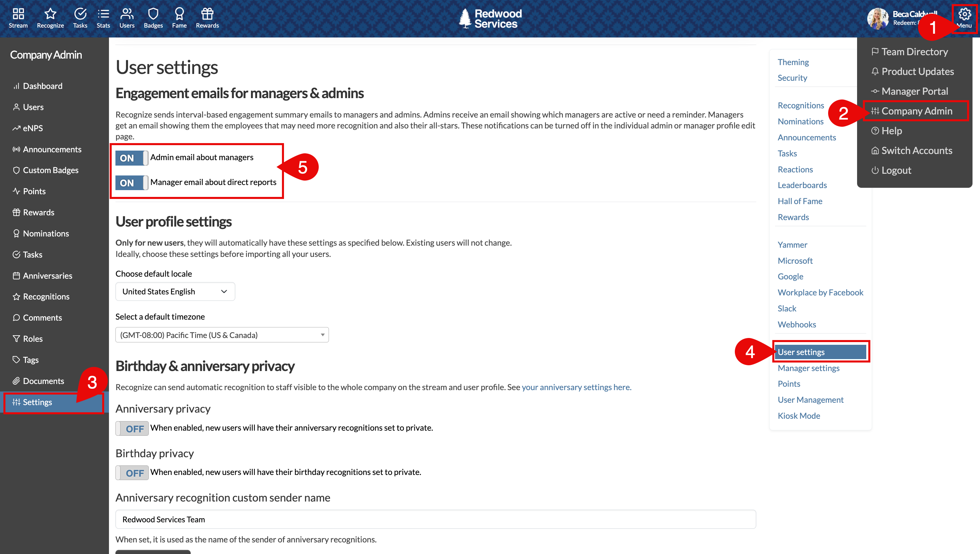Select Switch Accounts from the menu
Image resolution: width=980 pixels, height=554 pixels.
tap(912, 151)
